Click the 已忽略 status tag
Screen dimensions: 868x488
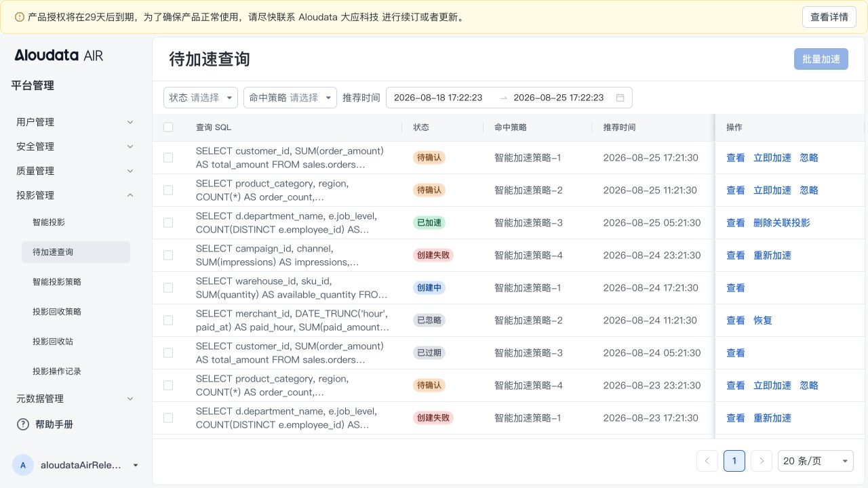pos(429,320)
